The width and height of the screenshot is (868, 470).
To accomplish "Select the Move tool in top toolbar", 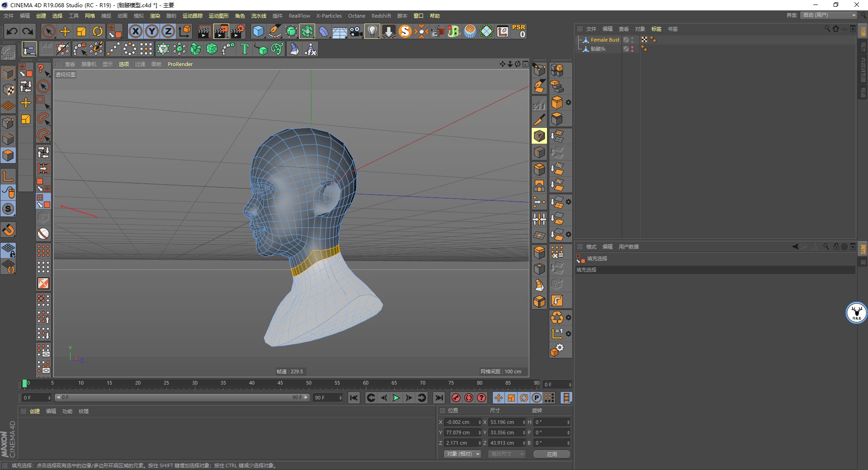I will (65, 32).
